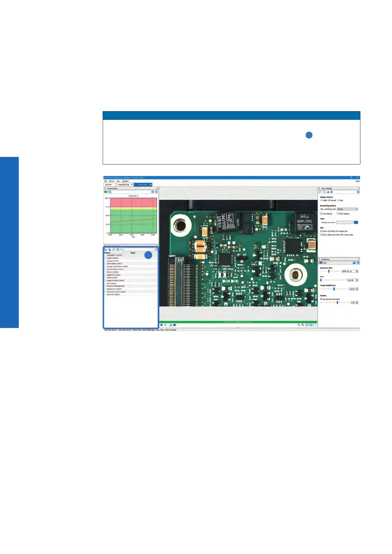Enable the Pixel clipping checkbox

[x=338, y=214]
